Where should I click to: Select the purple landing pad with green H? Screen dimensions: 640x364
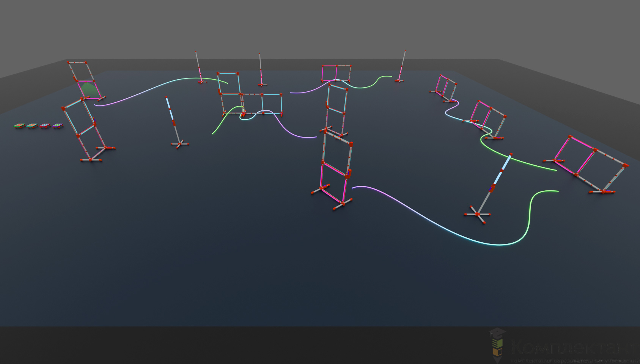(57, 125)
